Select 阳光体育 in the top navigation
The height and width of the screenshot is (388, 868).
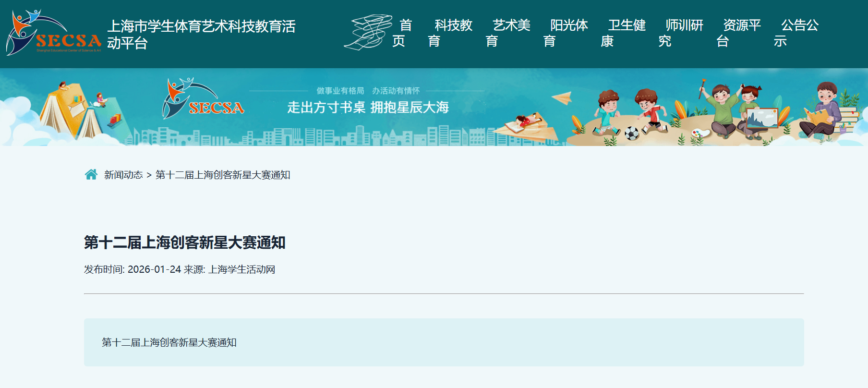click(x=565, y=33)
